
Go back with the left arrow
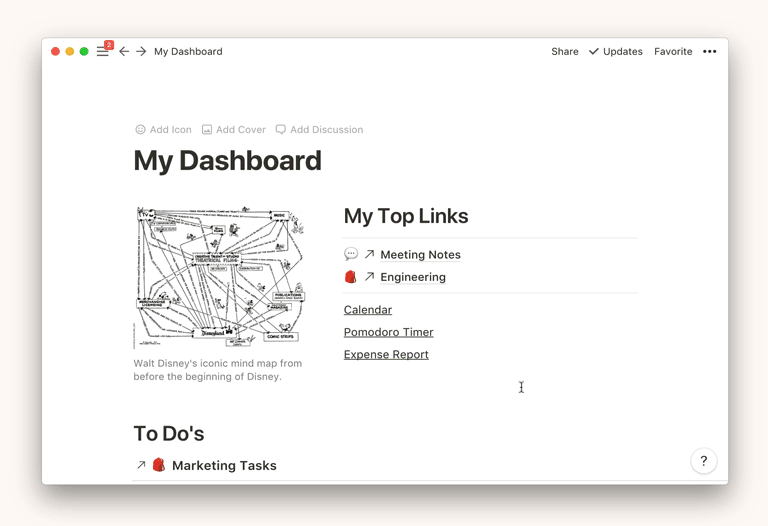click(124, 51)
